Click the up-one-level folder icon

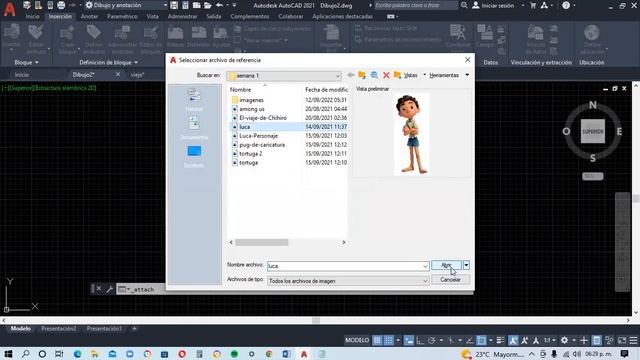[x=362, y=75]
